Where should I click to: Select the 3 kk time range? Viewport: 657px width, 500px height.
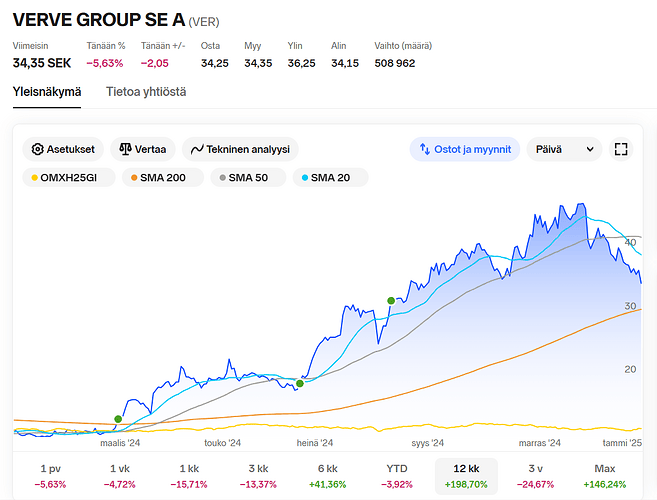pyautogui.click(x=258, y=476)
